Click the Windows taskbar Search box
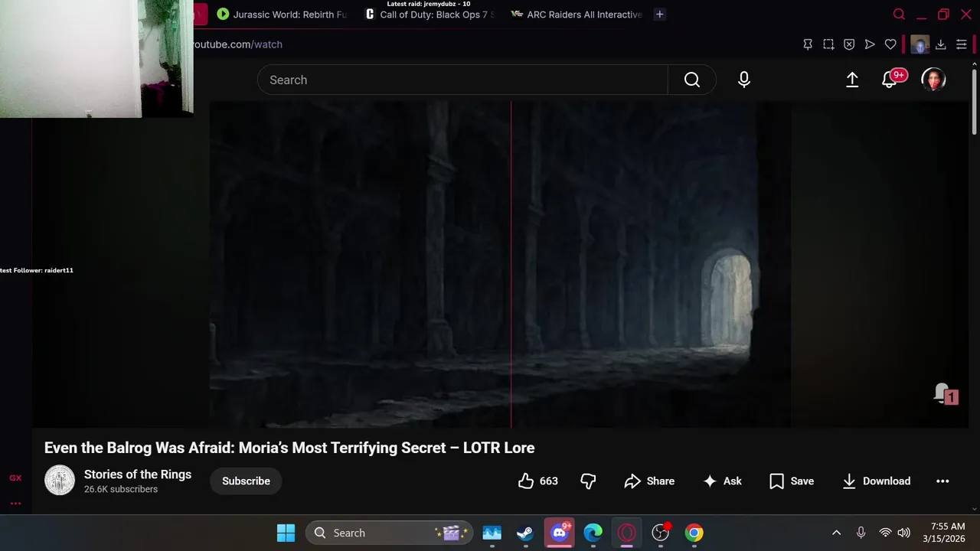 click(x=389, y=533)
